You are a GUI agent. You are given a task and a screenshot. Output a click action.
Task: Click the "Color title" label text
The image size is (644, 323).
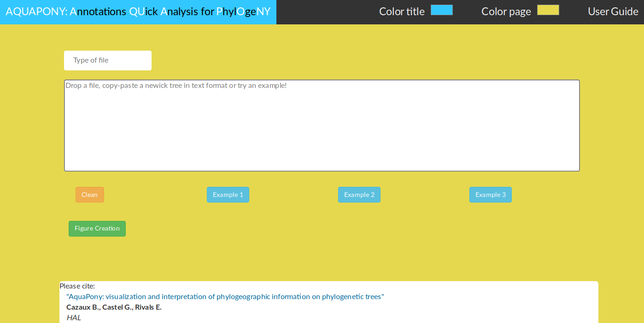[402, 12]
